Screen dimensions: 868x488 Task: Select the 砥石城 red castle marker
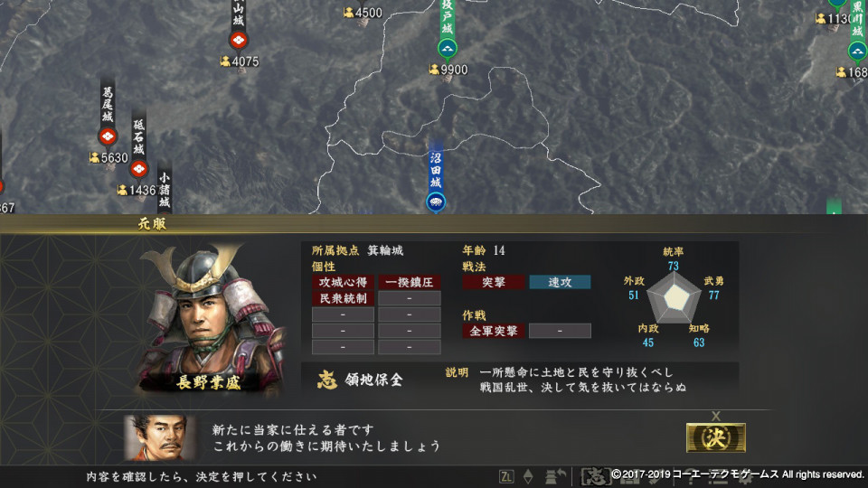[138, 168]
